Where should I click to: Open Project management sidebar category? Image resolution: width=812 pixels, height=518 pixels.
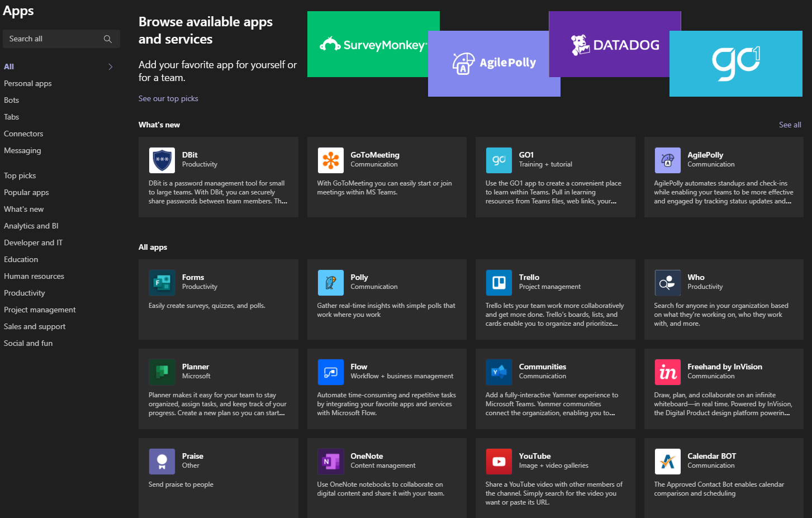tap(40, 310)
